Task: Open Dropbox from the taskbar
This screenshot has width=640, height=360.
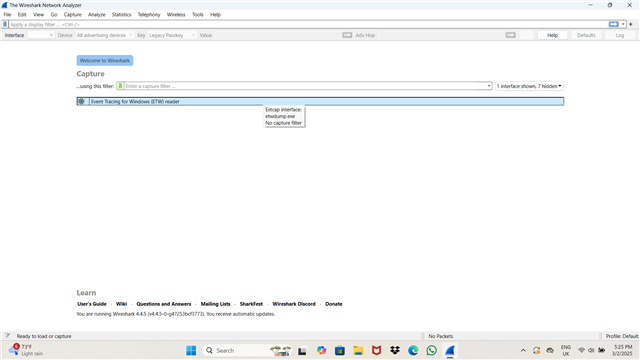Action: 395,351
